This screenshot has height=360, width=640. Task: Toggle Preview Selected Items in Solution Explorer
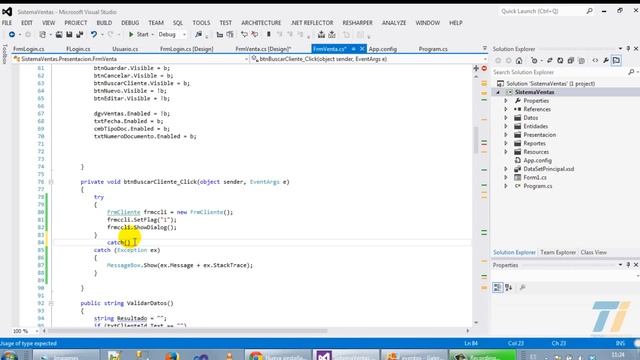coord(616,60)
